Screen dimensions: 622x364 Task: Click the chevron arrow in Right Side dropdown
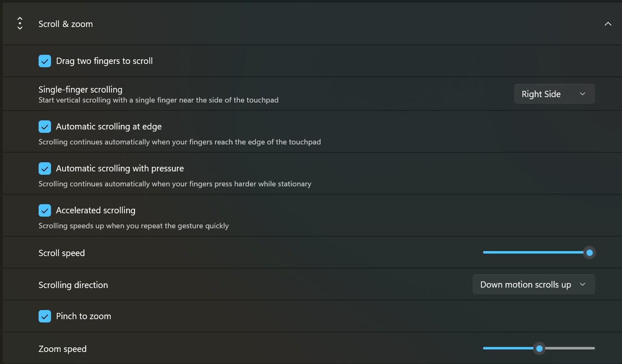[583, 94]
